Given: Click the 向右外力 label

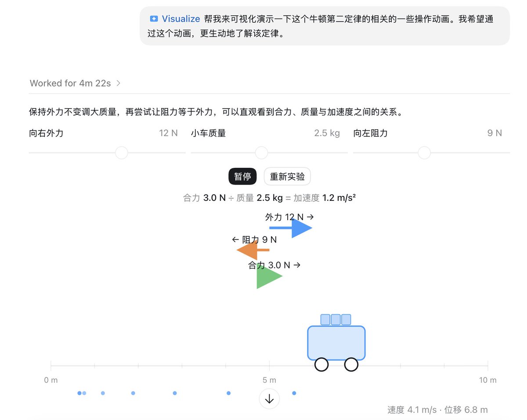Looking at the screenshot, I should [x=46, y=133].
